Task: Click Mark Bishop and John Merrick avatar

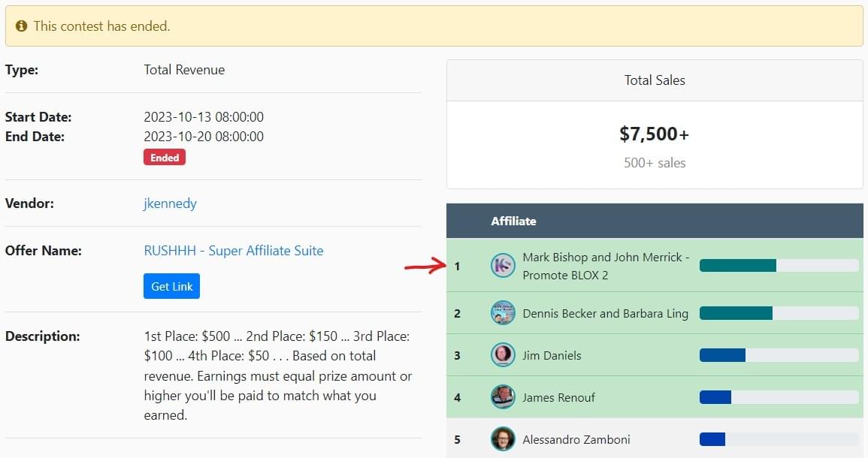Action: point(503,266)
